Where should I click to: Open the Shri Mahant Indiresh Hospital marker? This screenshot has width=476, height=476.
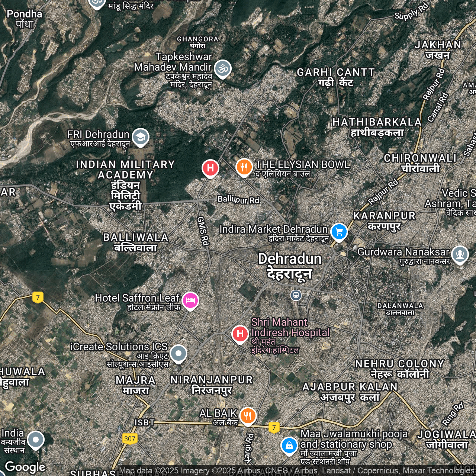coord(240,334)
